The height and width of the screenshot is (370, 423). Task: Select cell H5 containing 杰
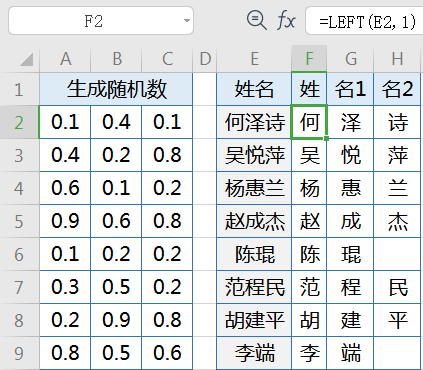click(x=397, y=221)
